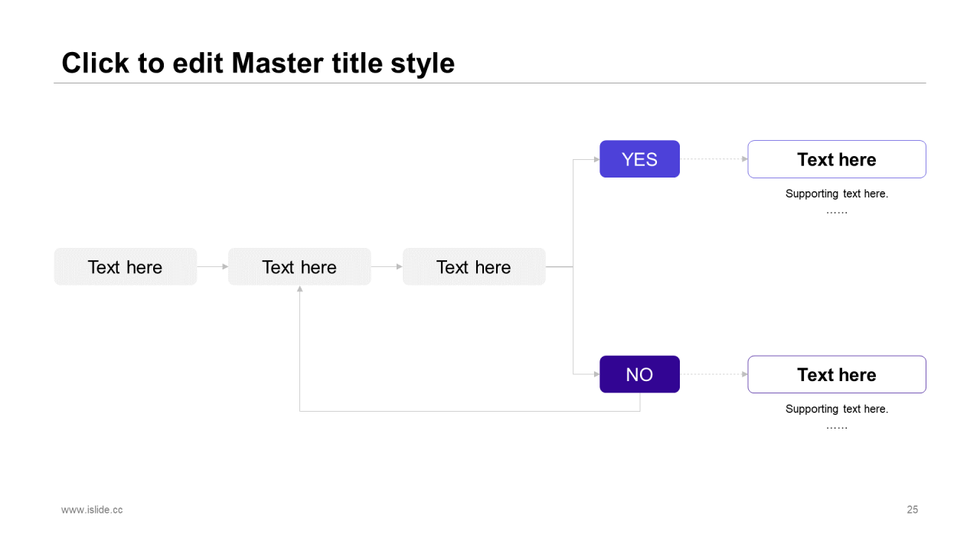
Task: Click the arrowhead pointing into the NO box
Action: pyautogui.click(x=596, y=374)
